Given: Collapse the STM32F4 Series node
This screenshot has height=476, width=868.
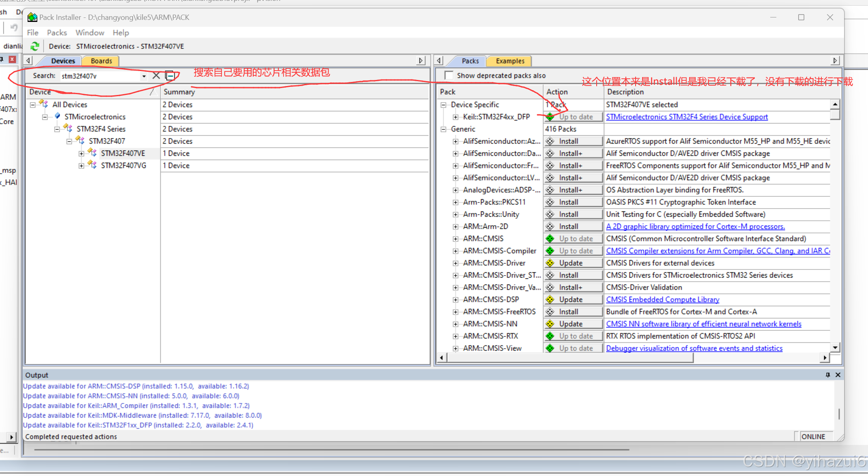Looking at the screenshot, I should (x=57, y=129).
